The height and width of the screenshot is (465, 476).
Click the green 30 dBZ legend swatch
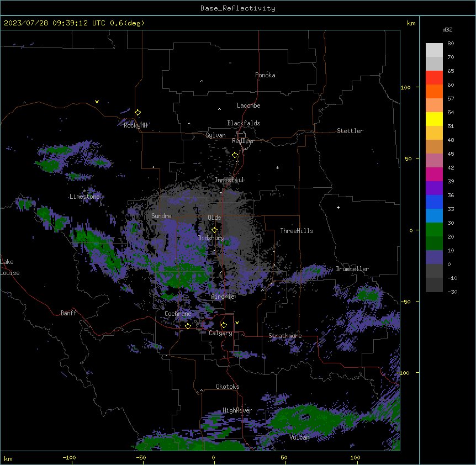click(x=434, y=230)
